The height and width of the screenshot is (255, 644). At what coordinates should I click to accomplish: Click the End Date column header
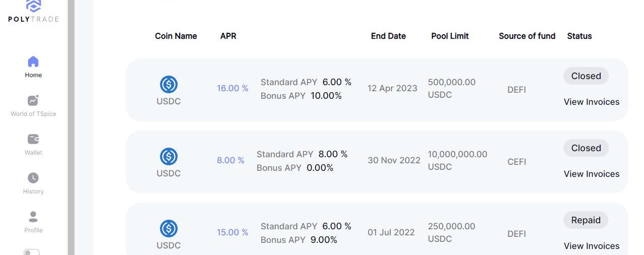[x=388, y=36]
